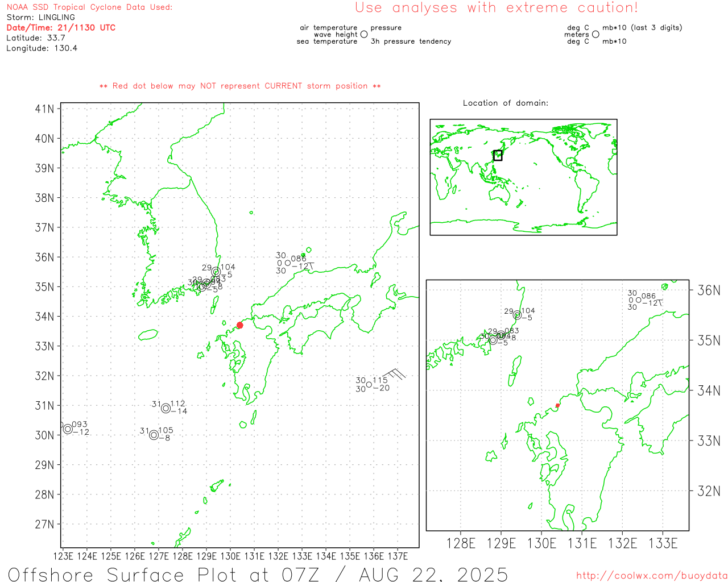Click 'Use analyses with extreme caution!' heading
Screen dimensions: 728x582
497,7
